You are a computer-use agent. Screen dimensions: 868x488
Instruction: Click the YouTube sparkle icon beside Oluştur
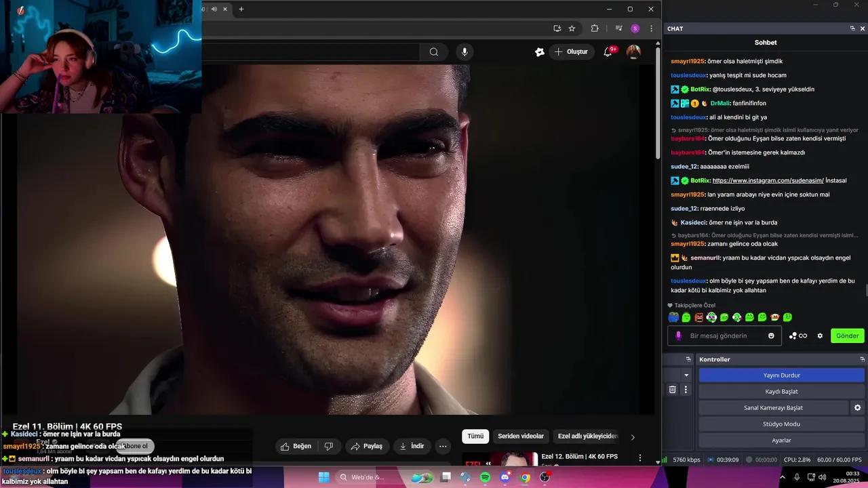pyautogui.click(x=540, y=52)
